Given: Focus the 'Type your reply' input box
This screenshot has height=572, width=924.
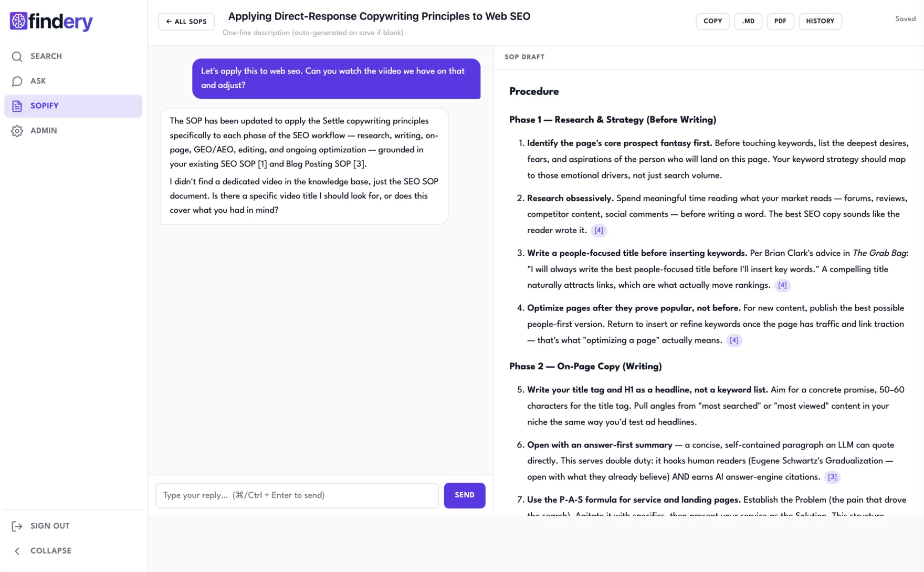Looking at the screenshot, I should (x=297, y=495).
